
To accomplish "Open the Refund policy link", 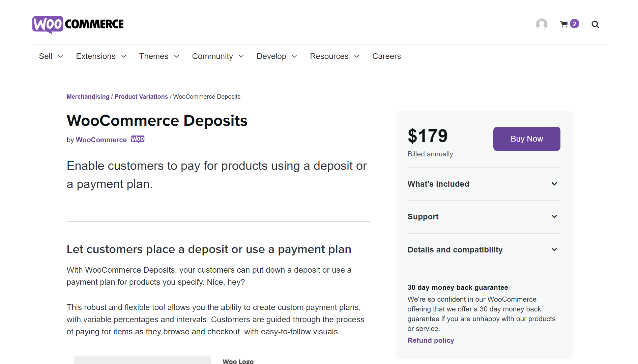I will [431, 340].
